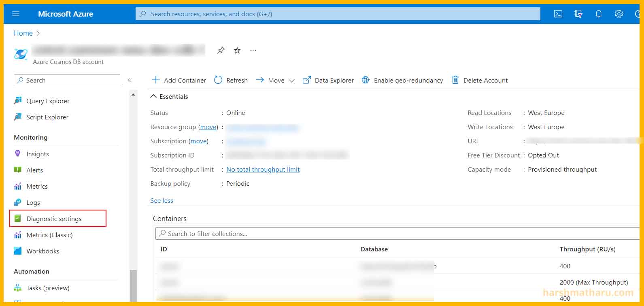Screen dimensions: 644x306
Task: Click West Europe value for Read Locations
Action: (546, 113)
